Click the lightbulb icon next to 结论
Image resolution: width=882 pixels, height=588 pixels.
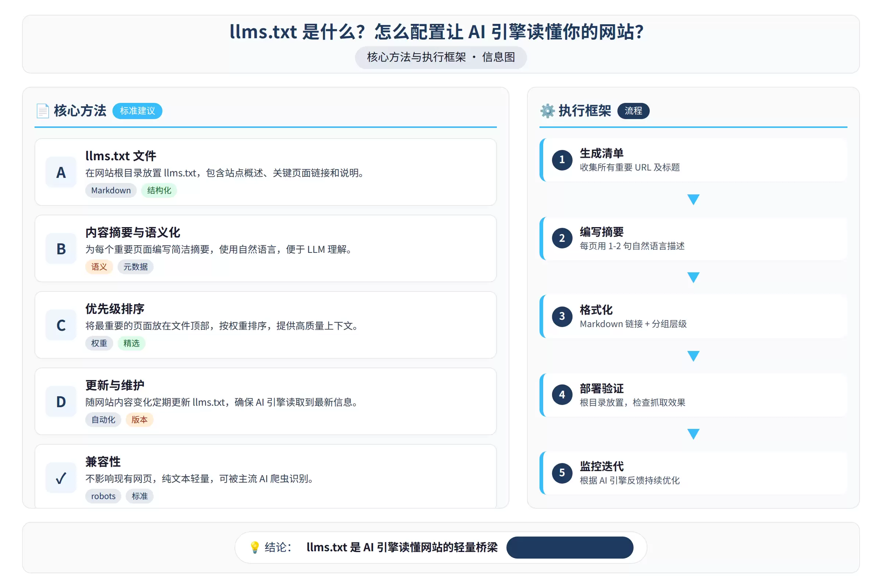pos(255,548)
